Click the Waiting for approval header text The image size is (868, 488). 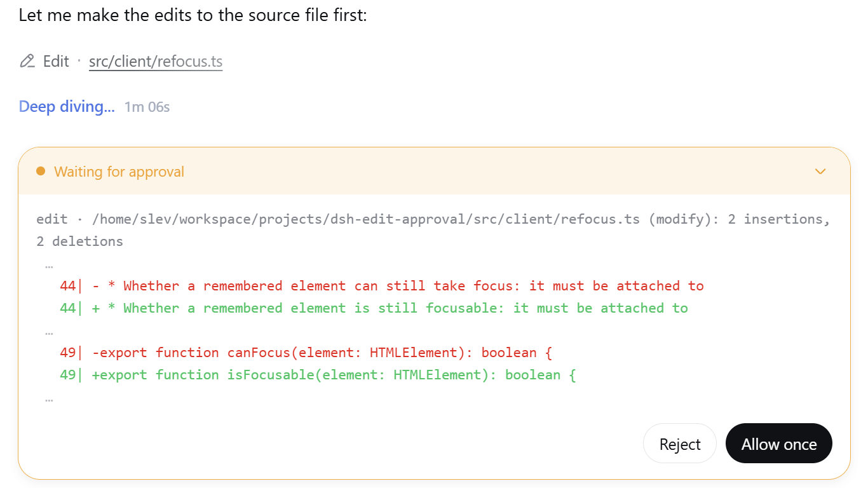tap(119, 172)
